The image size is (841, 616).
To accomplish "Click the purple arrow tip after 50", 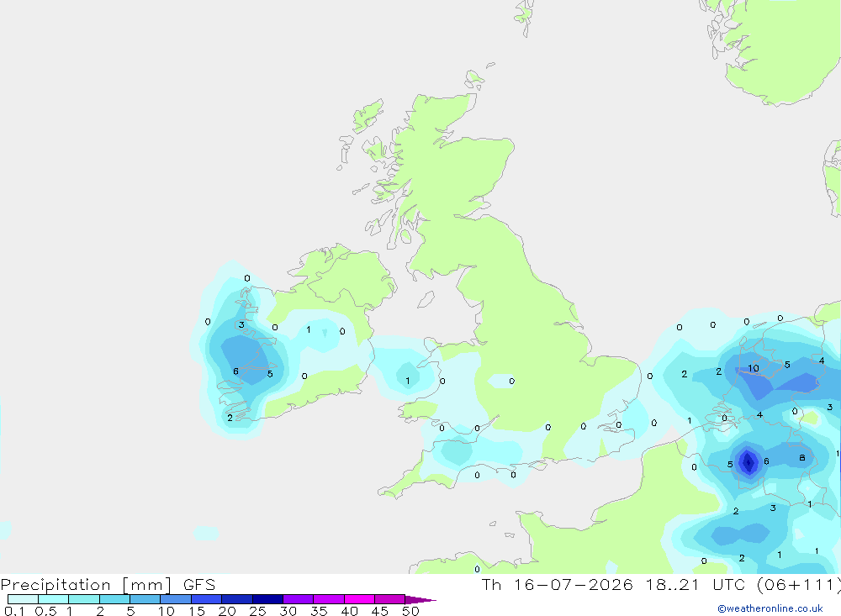I will point(420,599).
